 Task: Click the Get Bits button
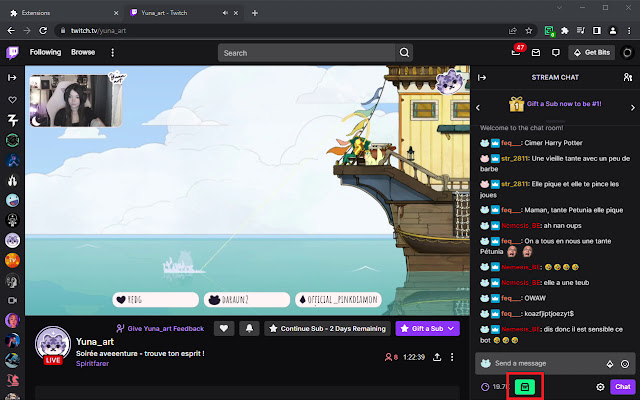591,53
